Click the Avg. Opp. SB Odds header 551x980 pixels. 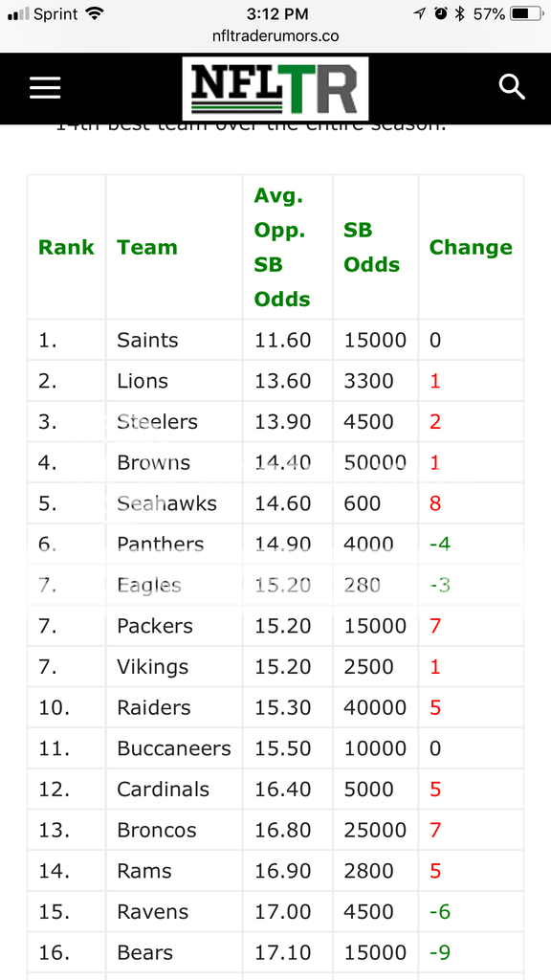[x=282, y=248]
